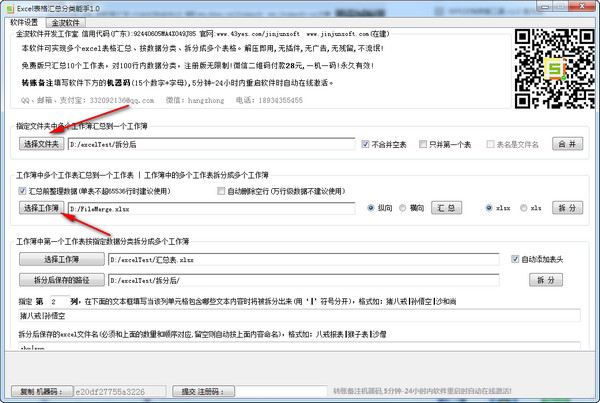Screen dimensions: 600x403
Task: Click the column number field showing 2
Action: click(60, 302)
